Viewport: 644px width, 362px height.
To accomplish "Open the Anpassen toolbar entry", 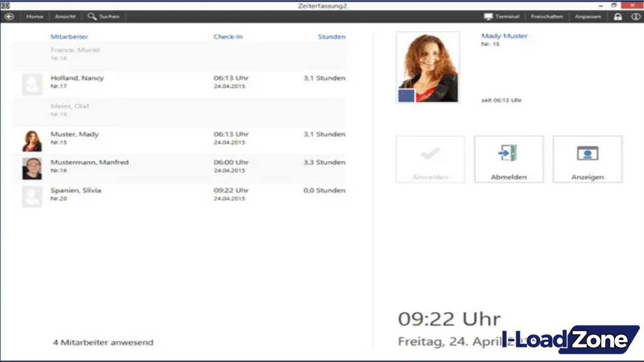I will 588,16.
